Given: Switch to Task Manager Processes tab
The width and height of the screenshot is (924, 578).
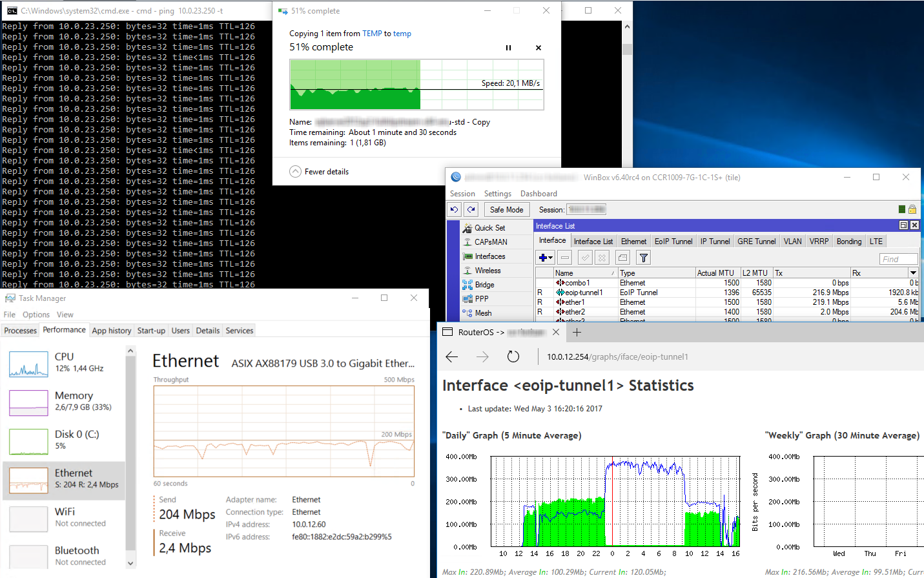Looking at the screenshot, I should tap(21, 331).
